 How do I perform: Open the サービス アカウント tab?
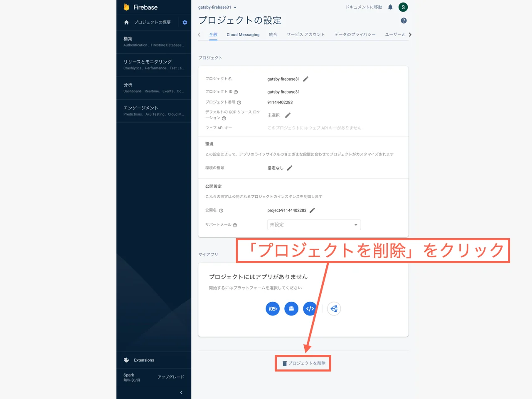click(x=306, y=34)
